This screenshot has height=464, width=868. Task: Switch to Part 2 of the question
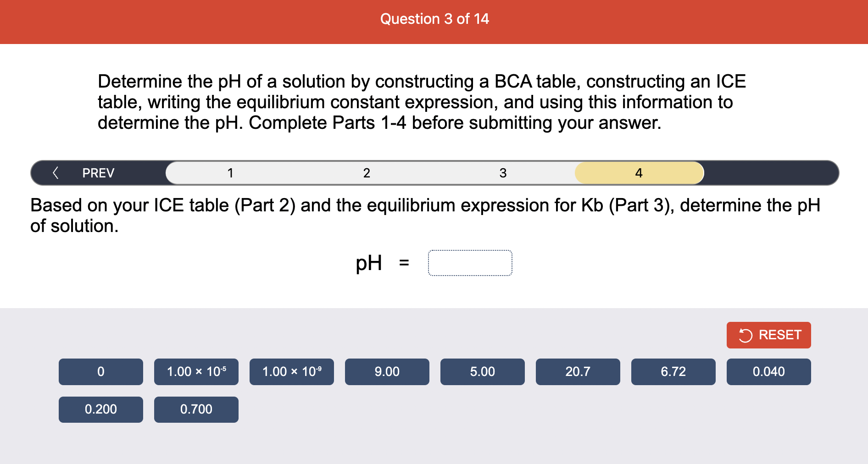[x=367, y=173]
